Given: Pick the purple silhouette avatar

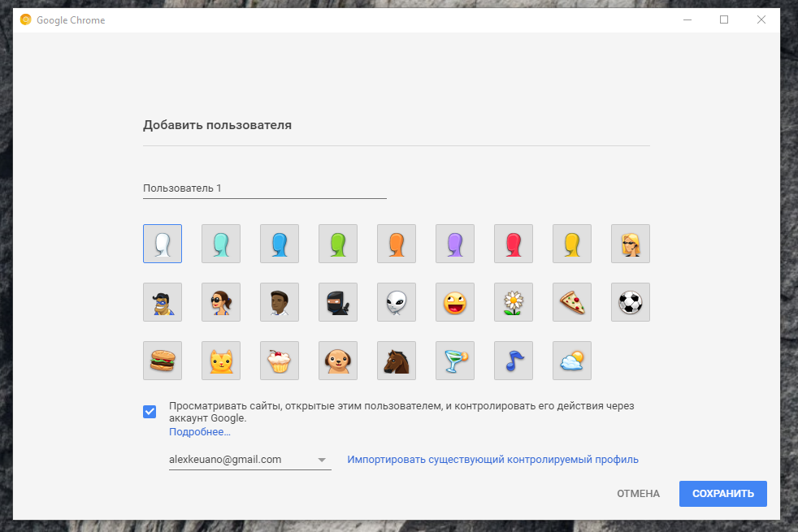Looking at the screenshot, I should tap(455, 244).
